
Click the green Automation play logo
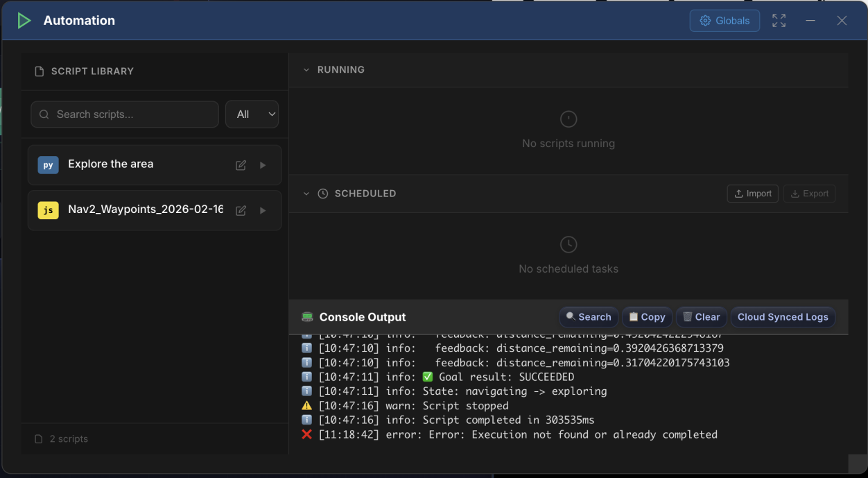tap(24, 21)
